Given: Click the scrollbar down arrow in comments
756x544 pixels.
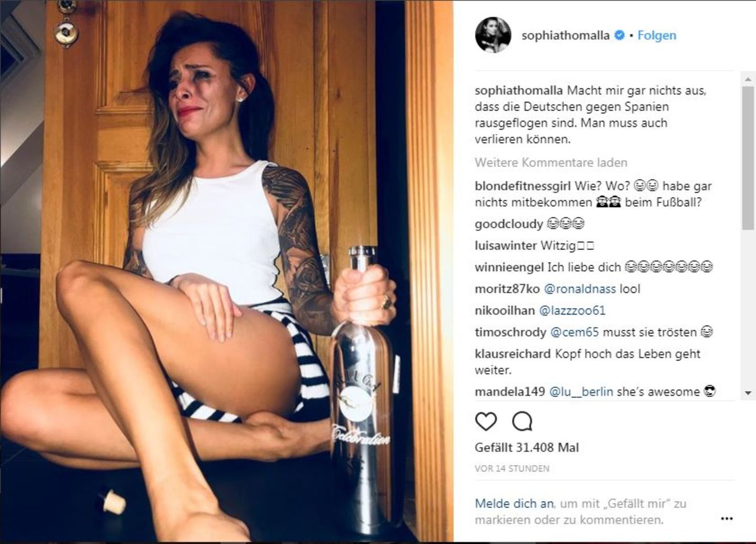Looking at the screenshot, I should click(748, 393).
